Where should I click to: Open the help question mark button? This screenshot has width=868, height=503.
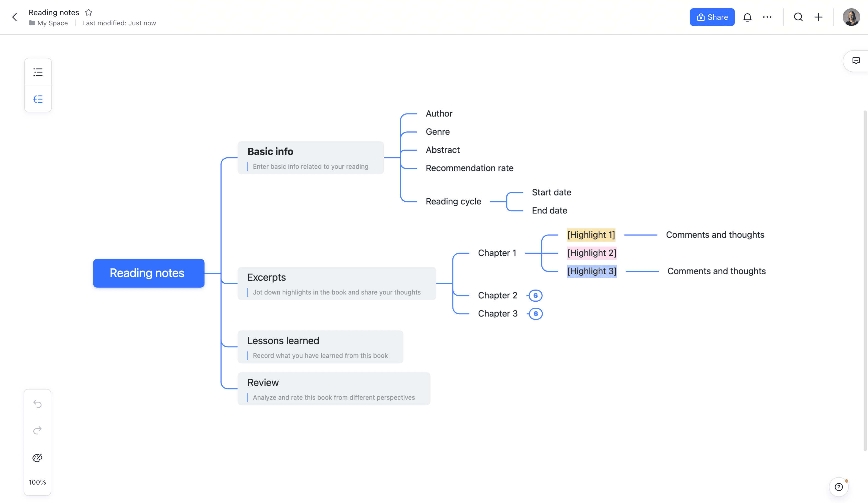(x=838, y=487)
